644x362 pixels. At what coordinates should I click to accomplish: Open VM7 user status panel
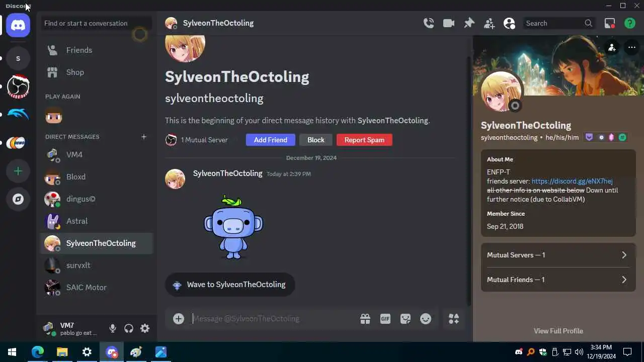point(70,329)
